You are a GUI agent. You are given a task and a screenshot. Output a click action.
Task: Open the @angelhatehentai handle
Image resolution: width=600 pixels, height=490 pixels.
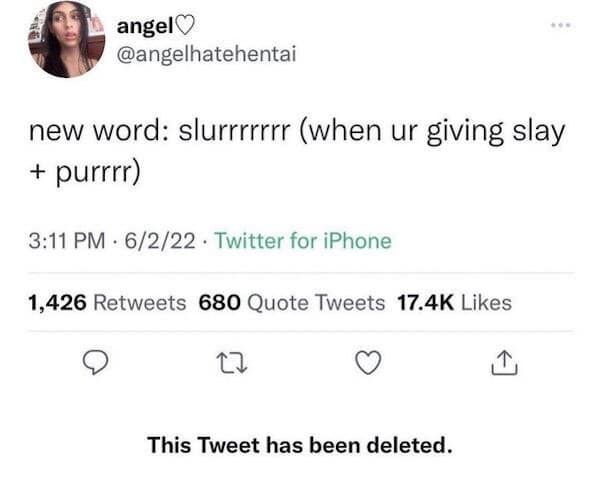(x=207, y=54)
